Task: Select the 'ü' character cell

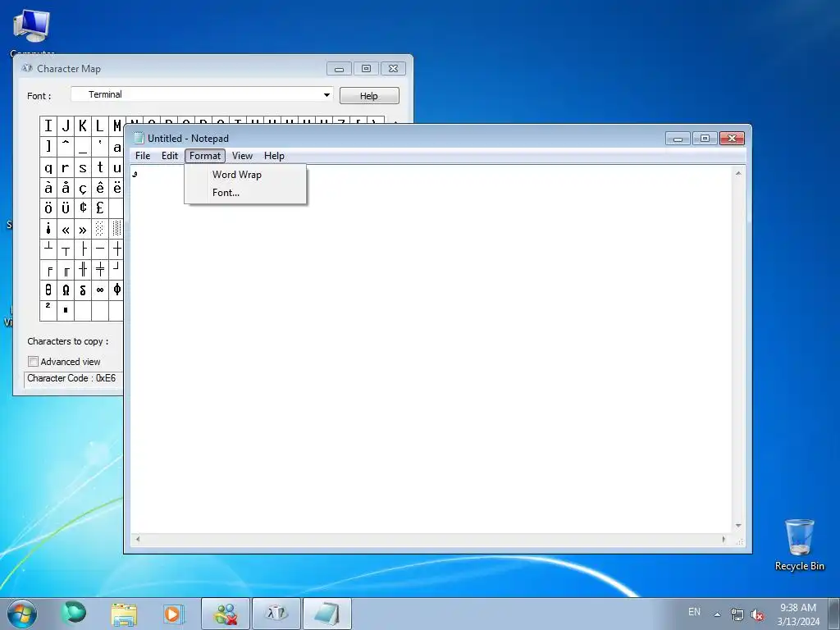Action: (x=66, y=208)
